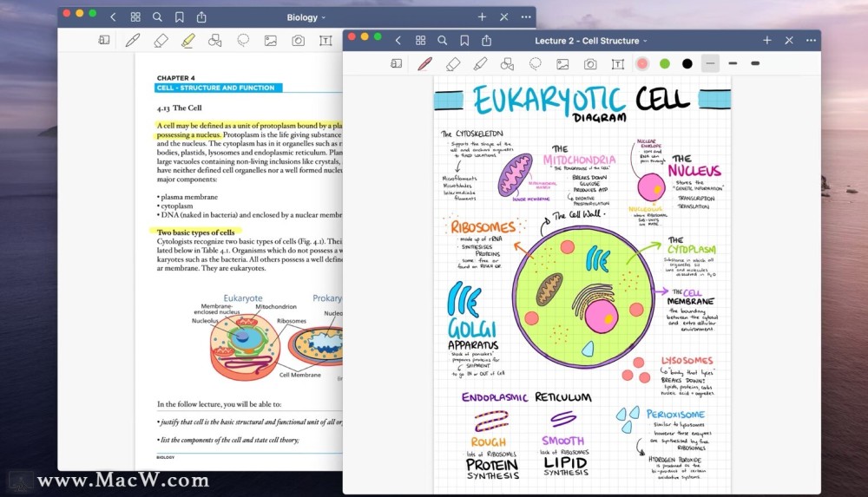Viewport: 868px width, 497px height.
Task: Open camera tool in Lecture 2 toolbar
Action: pyautogui.click(x=590, y=64)
